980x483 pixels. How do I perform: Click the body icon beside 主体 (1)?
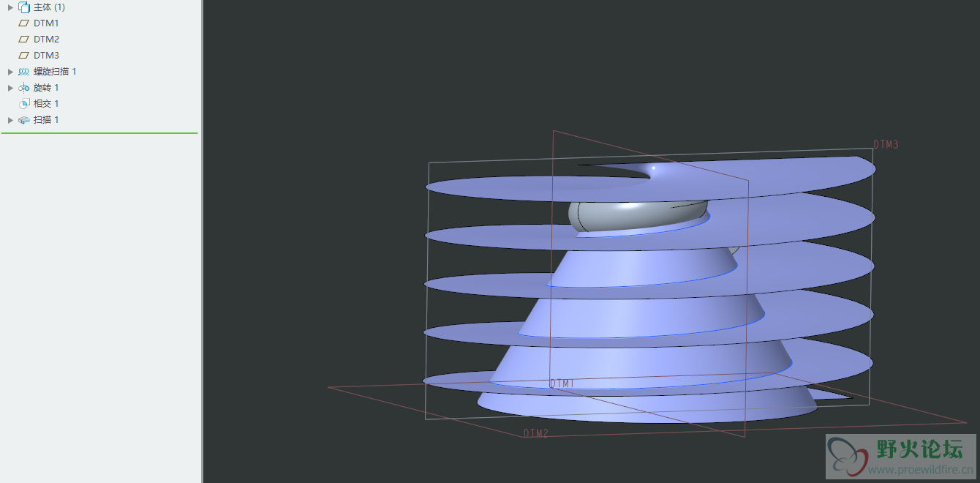click(24, 7)
